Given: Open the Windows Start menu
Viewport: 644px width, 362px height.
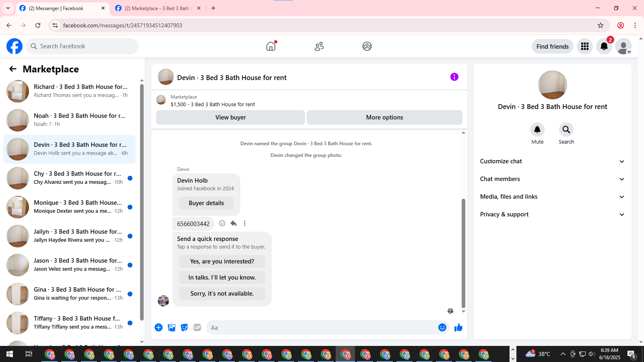Looking at the screenshot, I should tap(10, 354).
